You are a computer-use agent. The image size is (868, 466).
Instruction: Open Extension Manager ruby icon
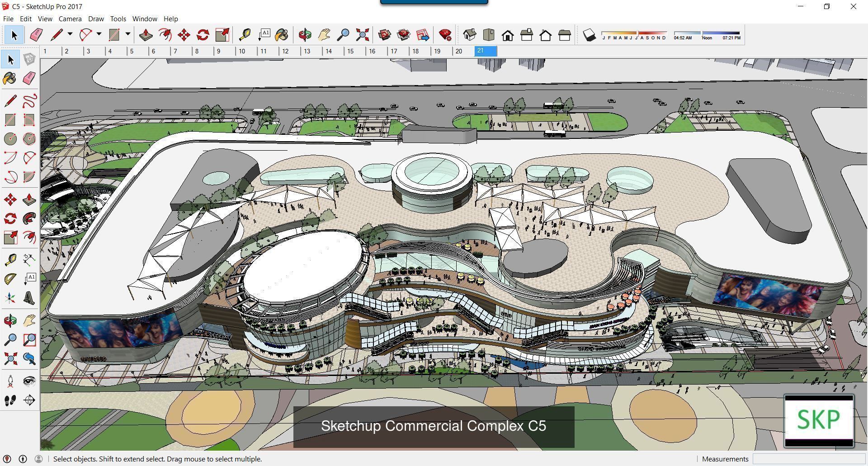[x=445, y=35]
